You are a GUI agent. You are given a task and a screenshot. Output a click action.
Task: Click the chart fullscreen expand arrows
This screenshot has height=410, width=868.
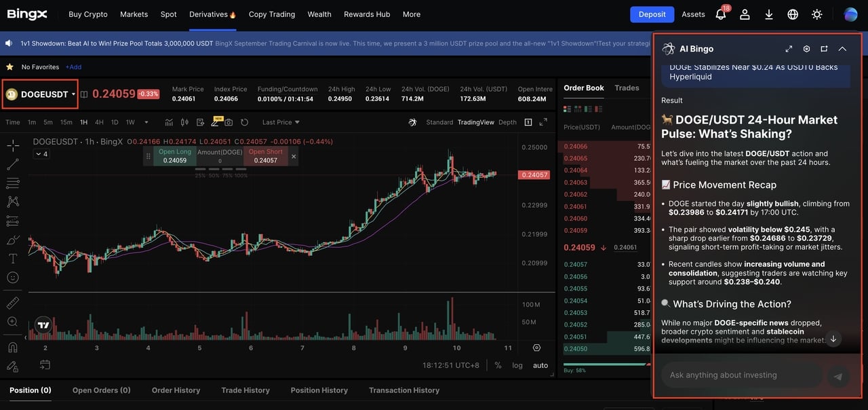543,122
